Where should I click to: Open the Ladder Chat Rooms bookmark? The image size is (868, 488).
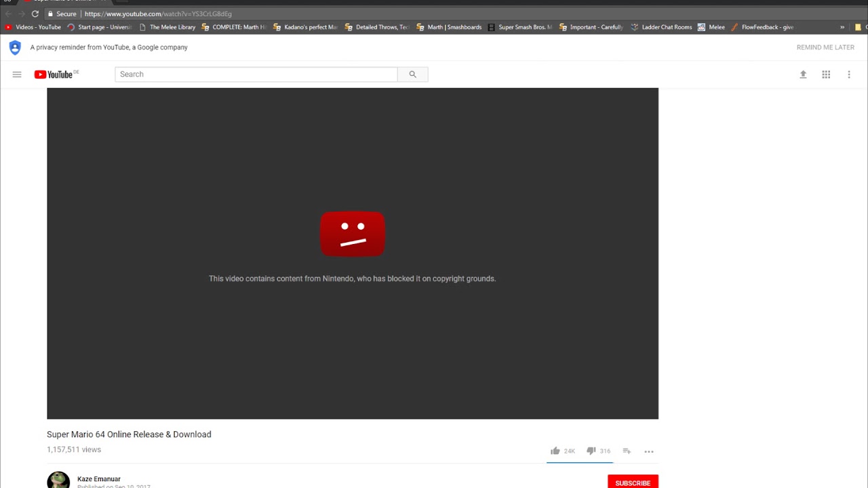(662, 27)
